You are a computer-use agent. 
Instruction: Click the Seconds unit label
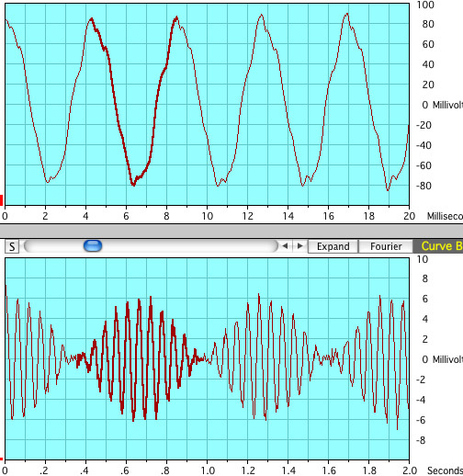point(445,470)
